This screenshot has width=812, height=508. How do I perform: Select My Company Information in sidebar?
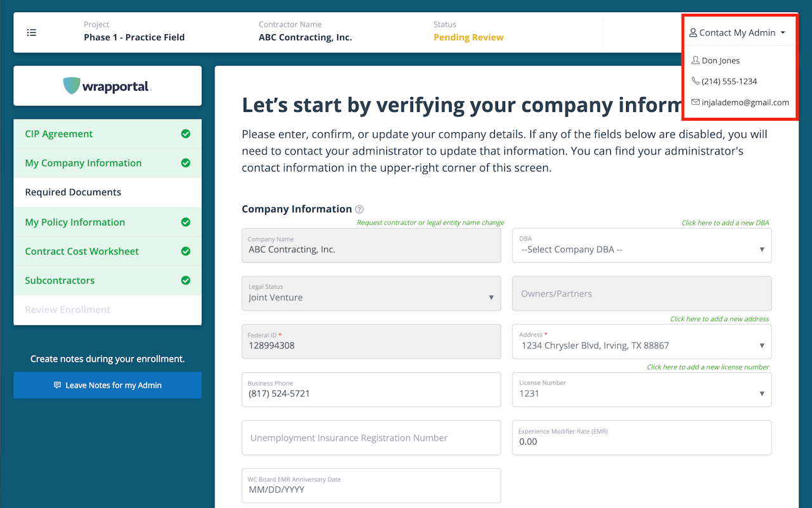83,163
